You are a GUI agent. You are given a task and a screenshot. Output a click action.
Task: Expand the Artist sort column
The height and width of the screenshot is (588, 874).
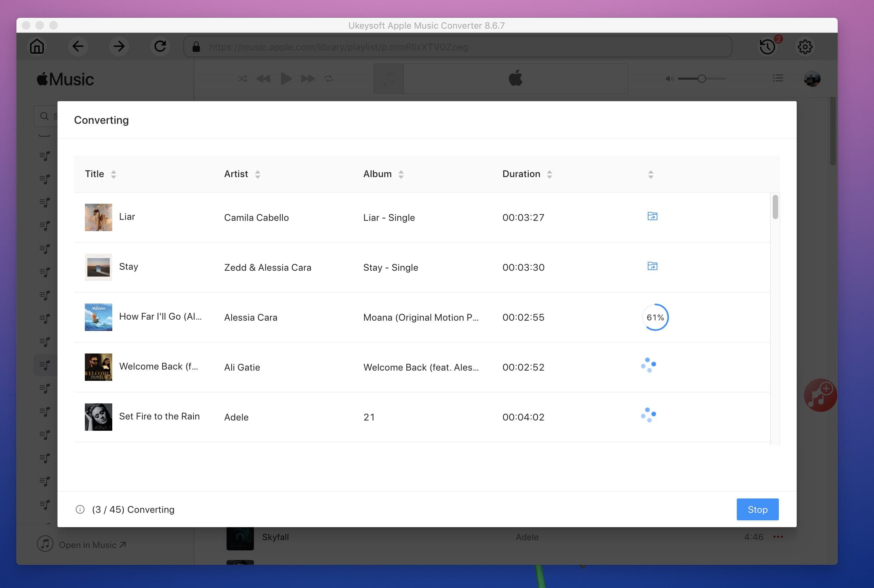pyautogui.click(x=257, y=173)
